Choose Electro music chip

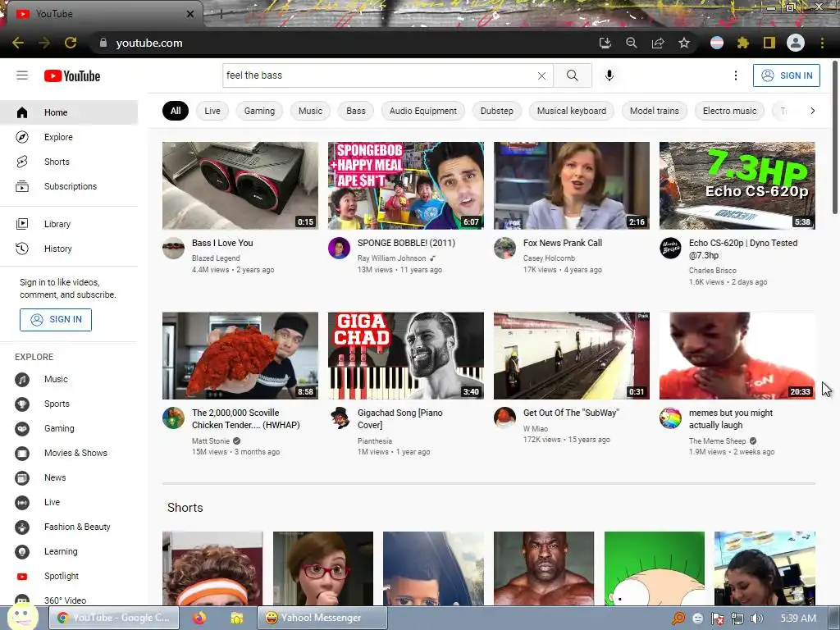(729, 111)
